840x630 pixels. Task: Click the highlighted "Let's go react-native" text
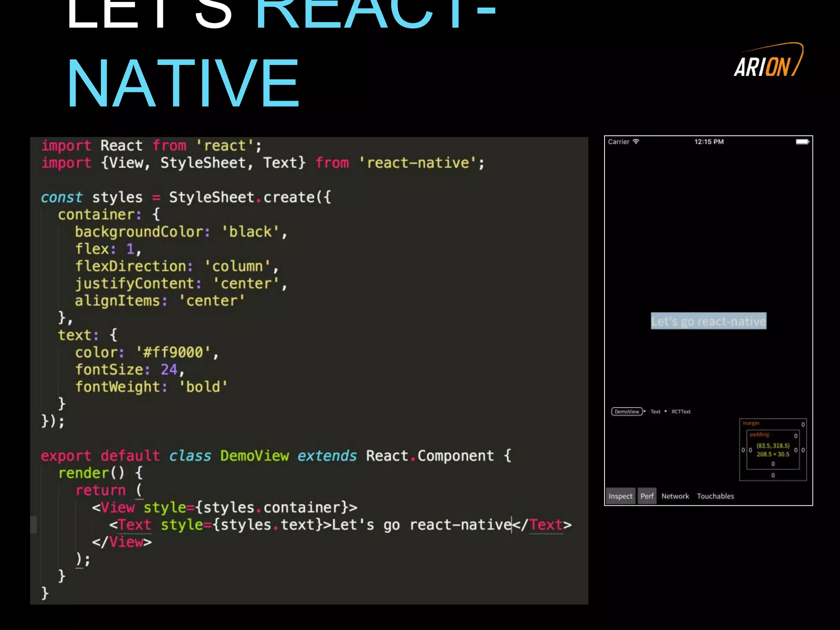(708, 321)
